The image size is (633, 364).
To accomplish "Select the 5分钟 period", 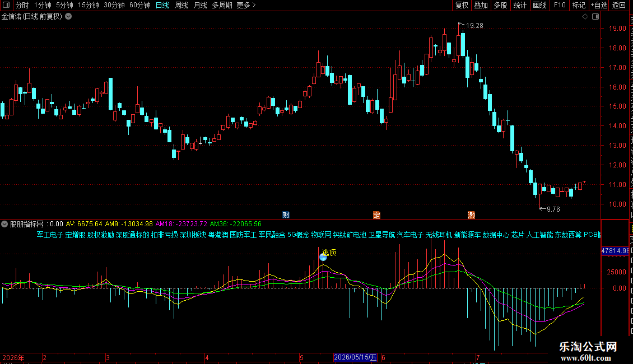I will point(64,5).
